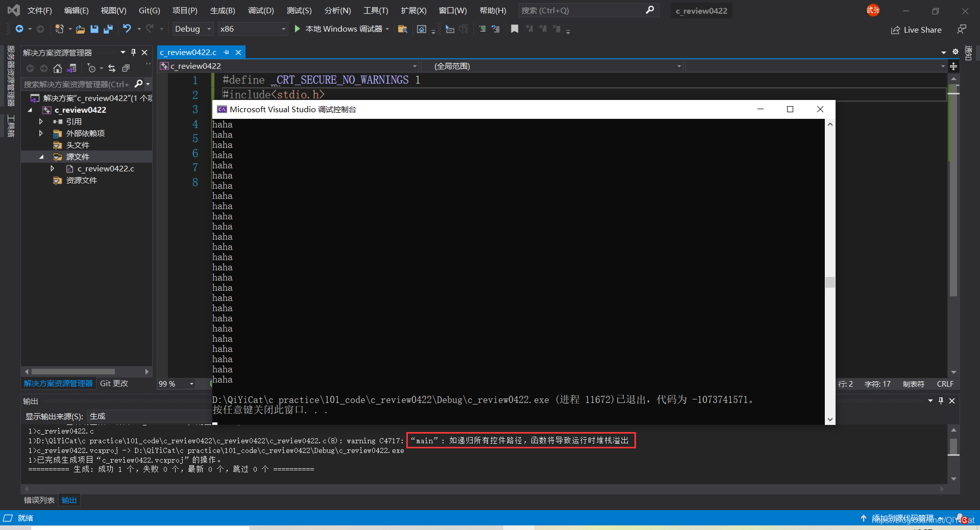Image resolution: width=980 pixels, height=530 pixels.
Task: Save the current file with floppy icon
Action: (x=94, y=29)
